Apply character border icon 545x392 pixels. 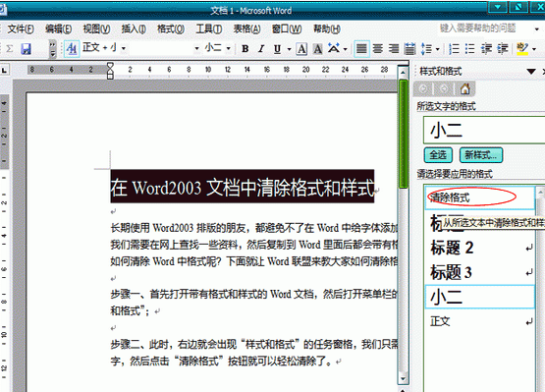(301, 49)
